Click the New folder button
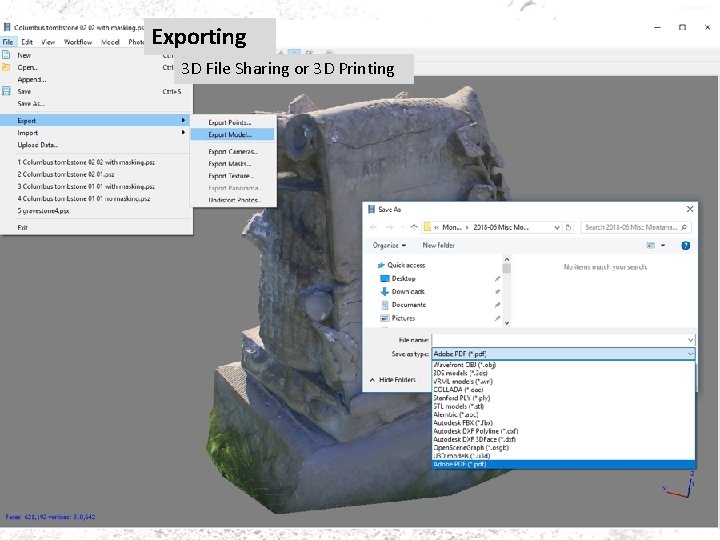This screenshot has height=540, width=720. tap(439, 245)
